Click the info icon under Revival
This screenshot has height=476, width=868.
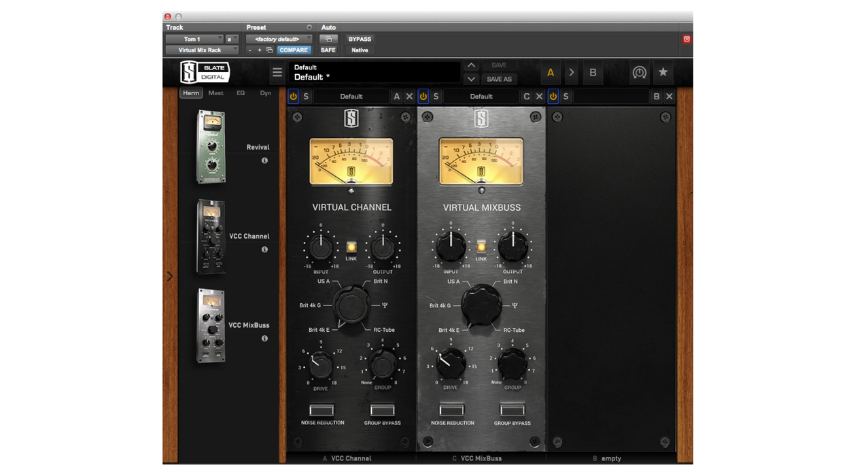[264, 160]
